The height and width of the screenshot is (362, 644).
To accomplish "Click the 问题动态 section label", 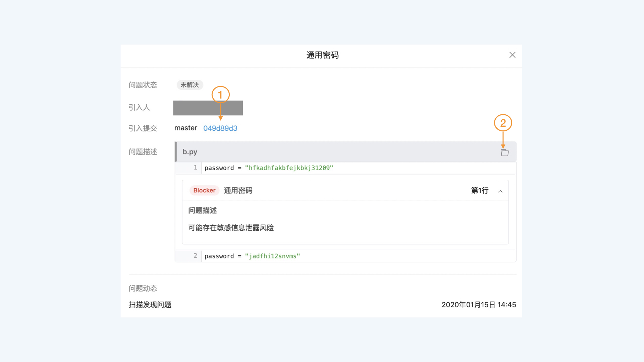I will [x=143, y=288].
